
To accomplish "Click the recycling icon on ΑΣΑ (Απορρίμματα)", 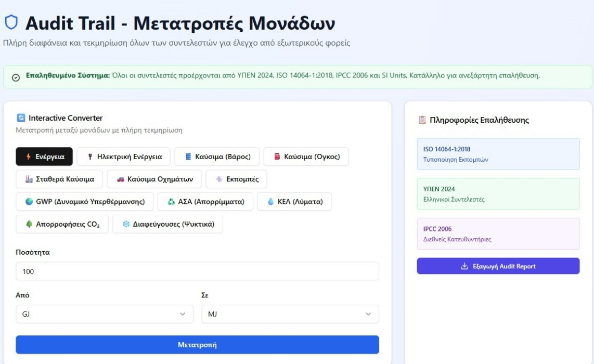I will pyautogui.click(x=171, y=202).
